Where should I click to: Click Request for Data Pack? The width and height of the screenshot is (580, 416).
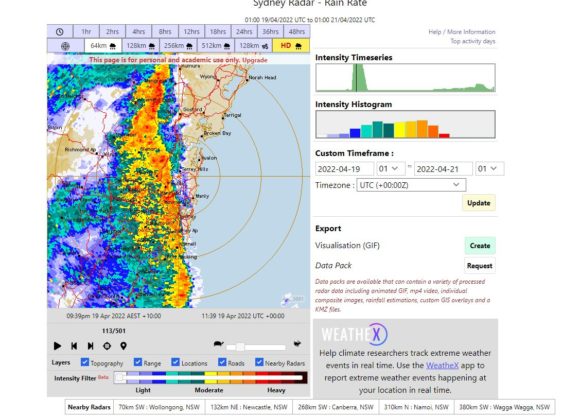tap(479, 266)
